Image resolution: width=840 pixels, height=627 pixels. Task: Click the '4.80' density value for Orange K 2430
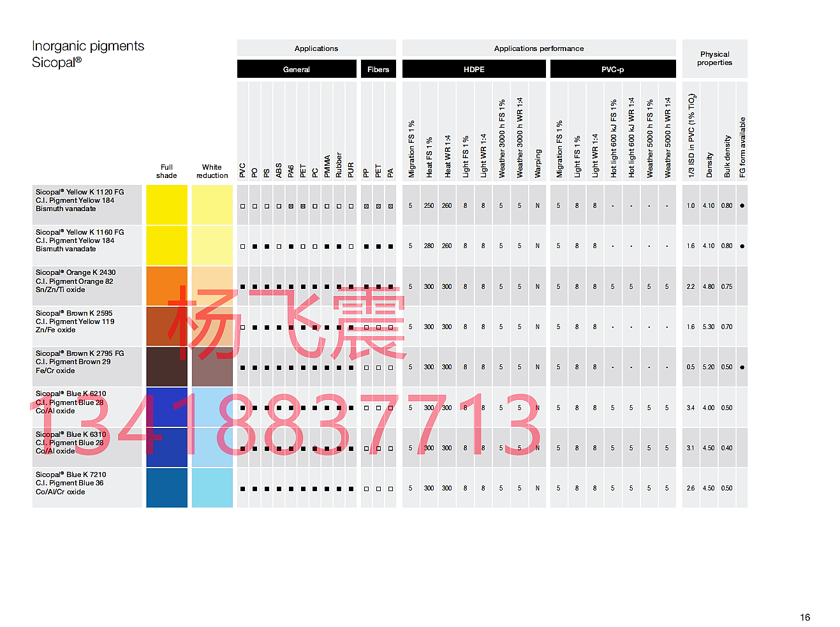[x=709, y=286]
